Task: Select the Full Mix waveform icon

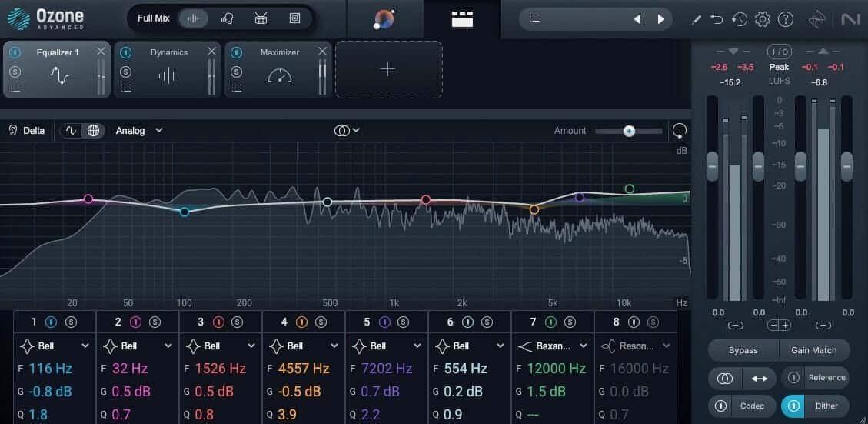Action: pyautogui.click(x=193, y=18)
